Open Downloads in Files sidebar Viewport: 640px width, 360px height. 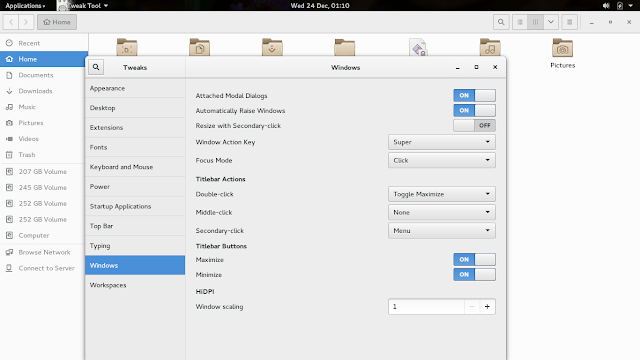tap(44, 91)
